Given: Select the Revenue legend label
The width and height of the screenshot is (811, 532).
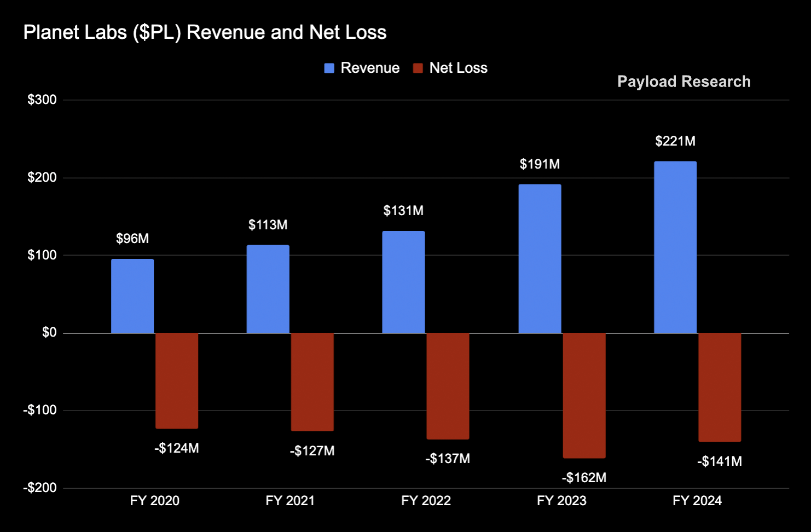Looking at the screenshot, I should (370, 68).
